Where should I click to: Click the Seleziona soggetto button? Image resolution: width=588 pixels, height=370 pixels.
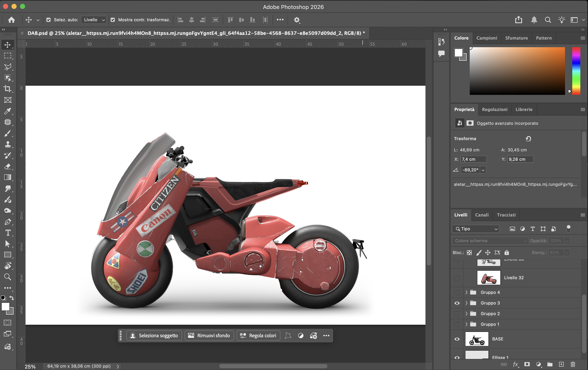154,336
